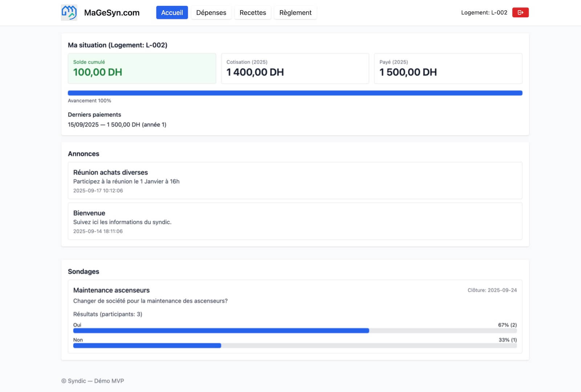The image size is (581, 392).
Task: Select the Solde cumulé green card
Action: coord(142,69)
